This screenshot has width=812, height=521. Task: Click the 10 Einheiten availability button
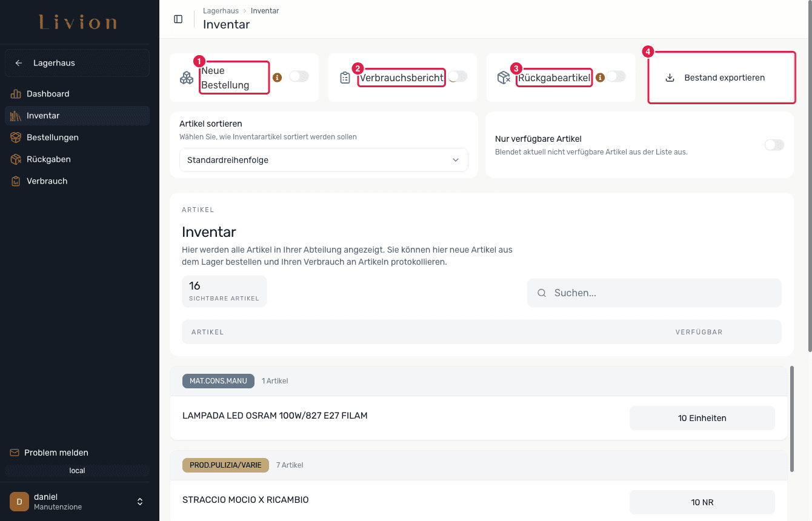(x=702, y=418)
